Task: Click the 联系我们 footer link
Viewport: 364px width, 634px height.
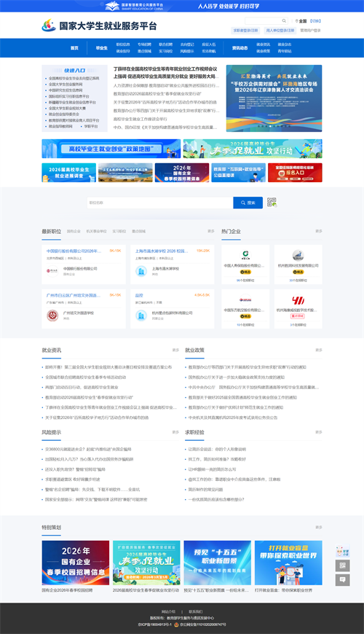Action: (x=196, y=611)
